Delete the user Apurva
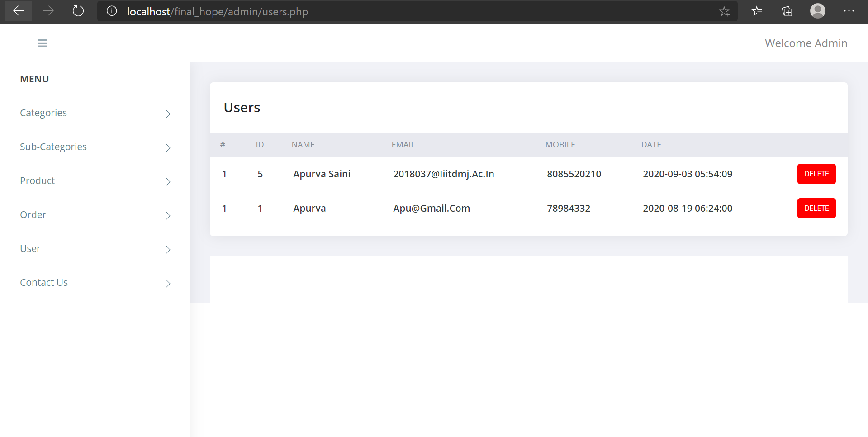The width and height of the screenshot is (868, 437). [816, 208]
